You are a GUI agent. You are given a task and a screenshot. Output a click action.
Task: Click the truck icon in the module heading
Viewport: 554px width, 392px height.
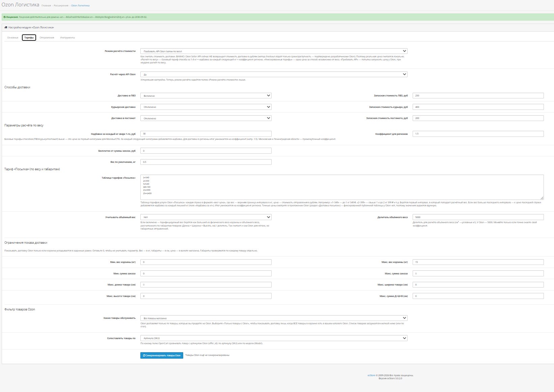point(6,27)
